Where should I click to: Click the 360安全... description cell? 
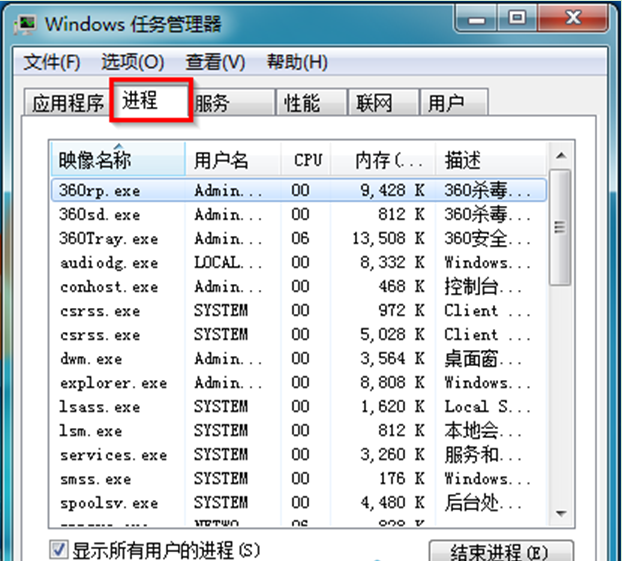point(487,238)
